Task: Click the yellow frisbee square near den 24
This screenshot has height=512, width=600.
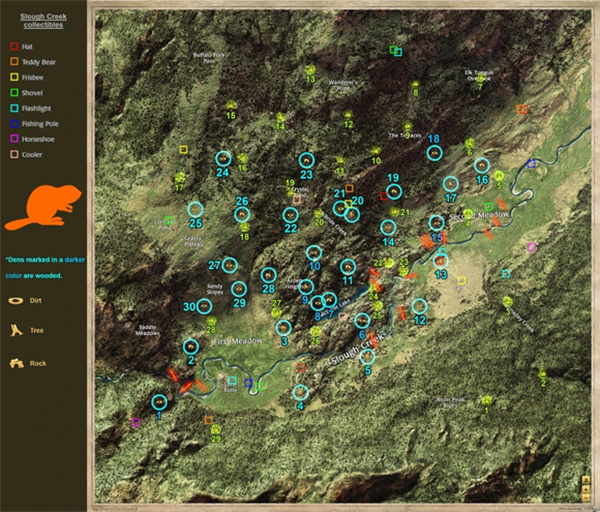Action: point(183,150)
